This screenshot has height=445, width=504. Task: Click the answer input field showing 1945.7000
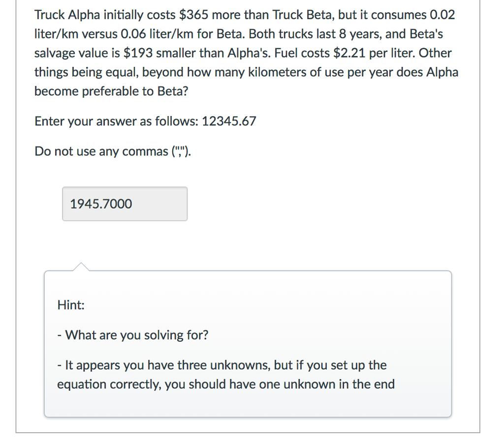coord(125,204)
